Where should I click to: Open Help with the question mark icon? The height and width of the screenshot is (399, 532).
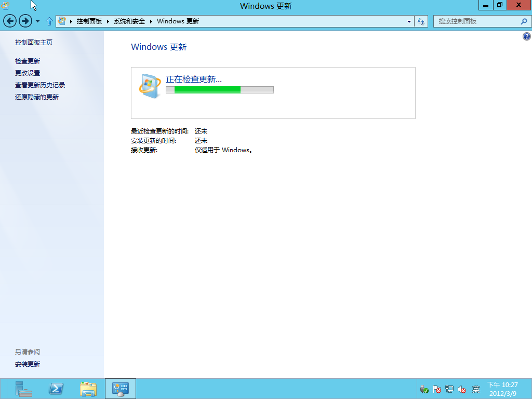[527, 36]
